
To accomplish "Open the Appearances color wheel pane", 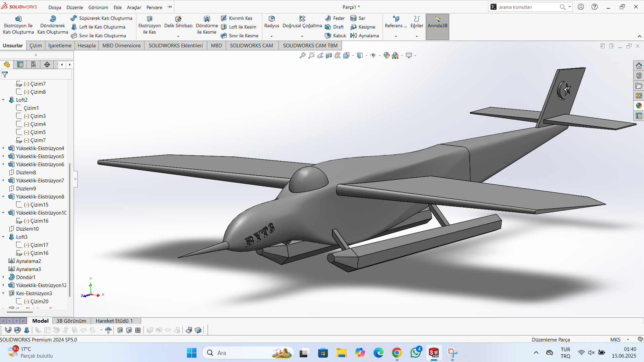I will pos(639,105).
